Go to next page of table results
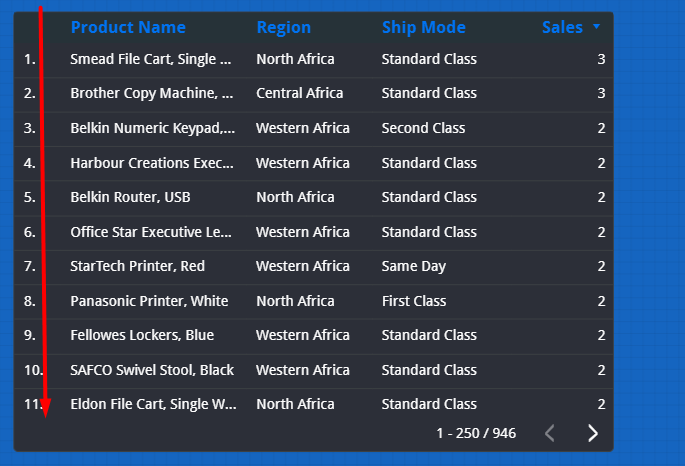685x466 pixels. tap(593, 433)
